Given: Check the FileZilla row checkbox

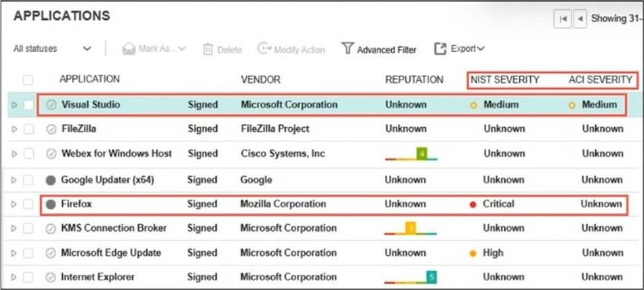Looking at the screenshot, I should tap(28, 129).
